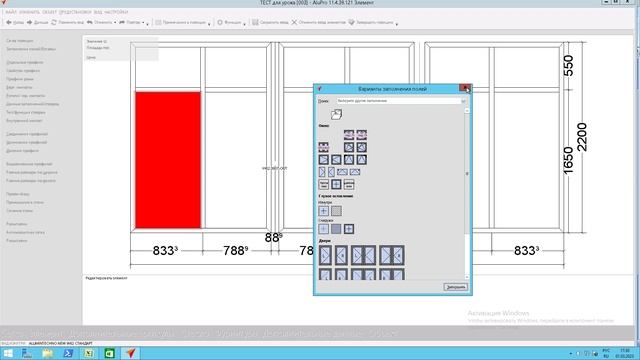Select third sash icon in third Окна row
The width and height of the screenshot is (640, 360).
pyautogui.click(x=349, y=160)
